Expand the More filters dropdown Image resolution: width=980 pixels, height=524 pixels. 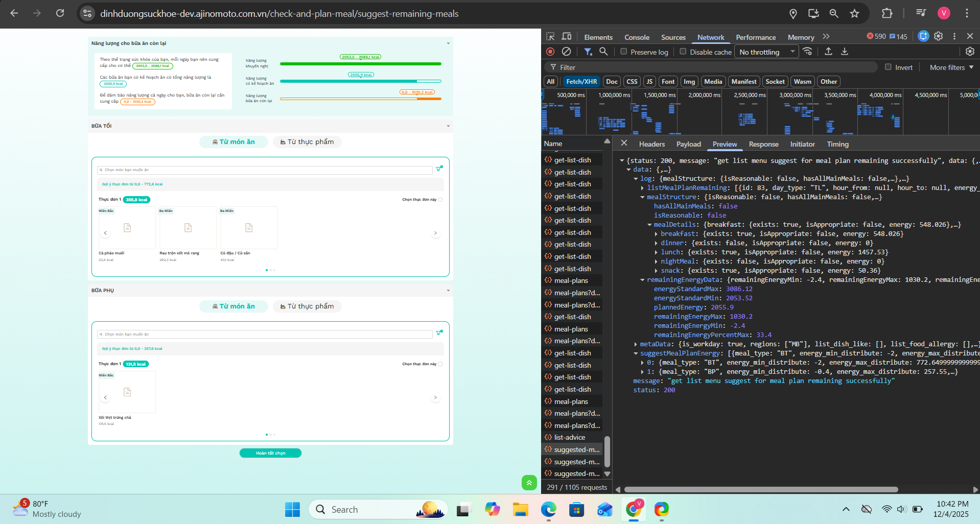(951, 67)
